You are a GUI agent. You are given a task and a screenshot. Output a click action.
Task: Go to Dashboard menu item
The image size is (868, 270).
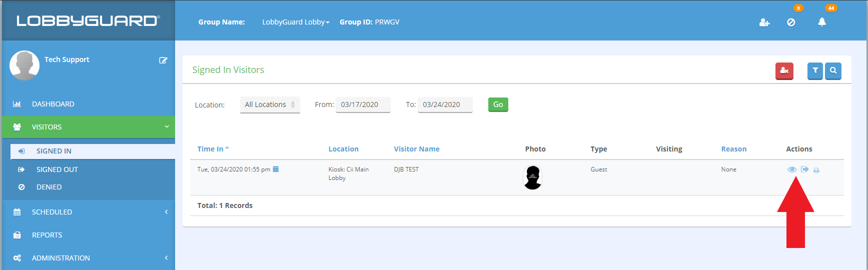[89, 104]
